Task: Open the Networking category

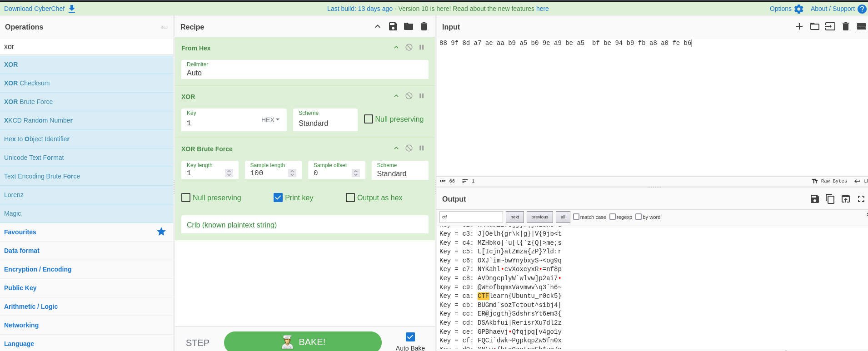Action: (x=86, y=325)
